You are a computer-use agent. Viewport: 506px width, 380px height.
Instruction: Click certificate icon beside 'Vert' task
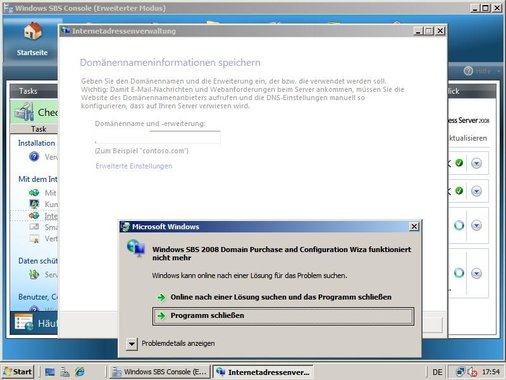(x=34, y=239)
